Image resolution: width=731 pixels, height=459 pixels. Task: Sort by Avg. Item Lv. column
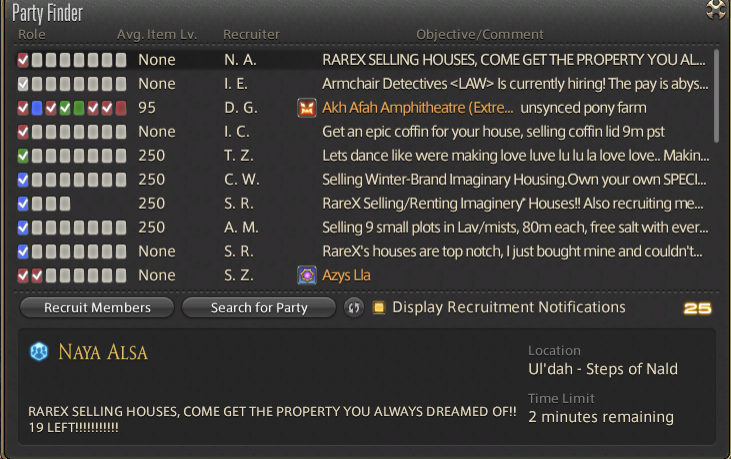[x=157, y=35]
